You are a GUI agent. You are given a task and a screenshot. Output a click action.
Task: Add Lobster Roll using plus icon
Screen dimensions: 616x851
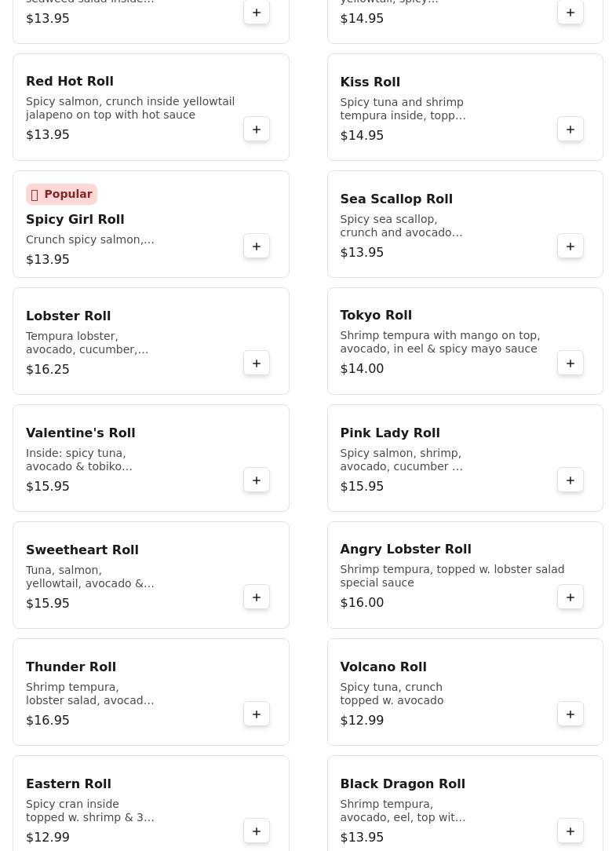(x=257, y=363)
